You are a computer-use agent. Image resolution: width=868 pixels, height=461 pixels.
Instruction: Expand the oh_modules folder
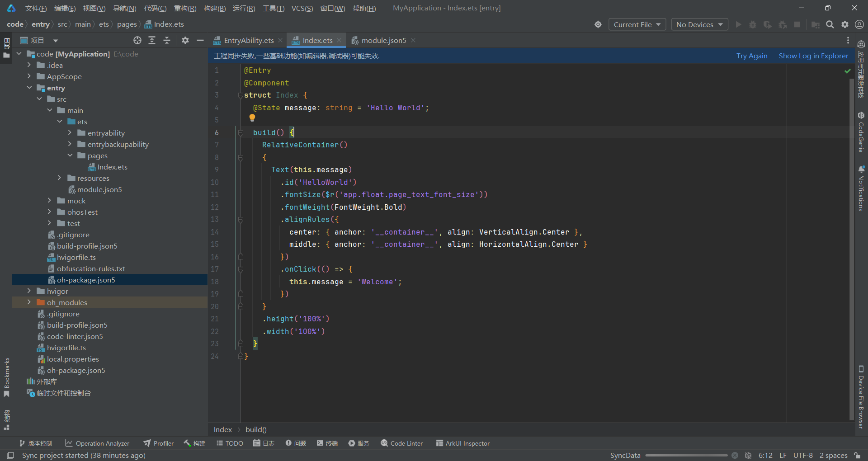[29, 302]
